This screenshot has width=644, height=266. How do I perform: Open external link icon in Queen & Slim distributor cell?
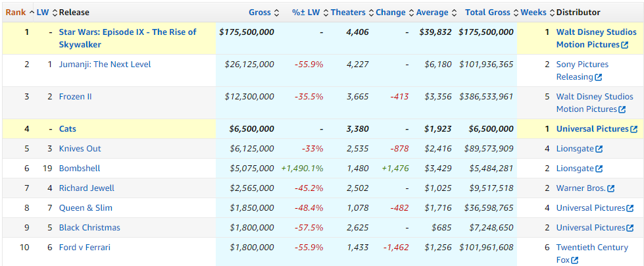630,208
